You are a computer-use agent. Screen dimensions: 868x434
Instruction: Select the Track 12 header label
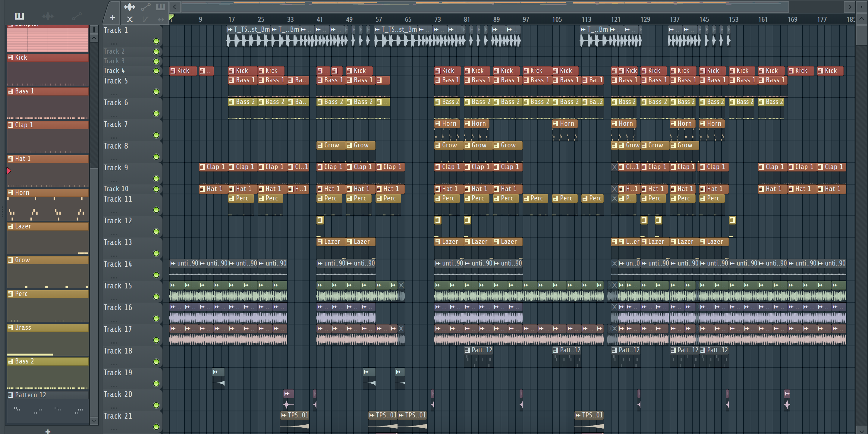click(x=118, y=221)
